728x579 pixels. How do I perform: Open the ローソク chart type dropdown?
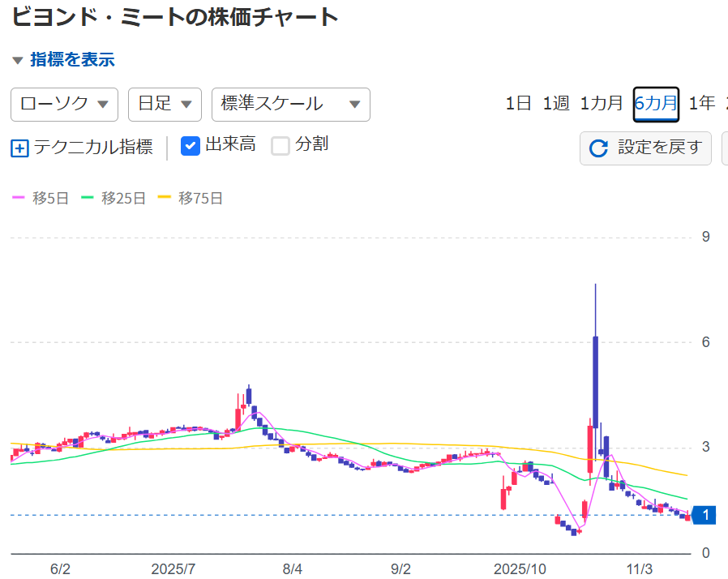(64, 104)
